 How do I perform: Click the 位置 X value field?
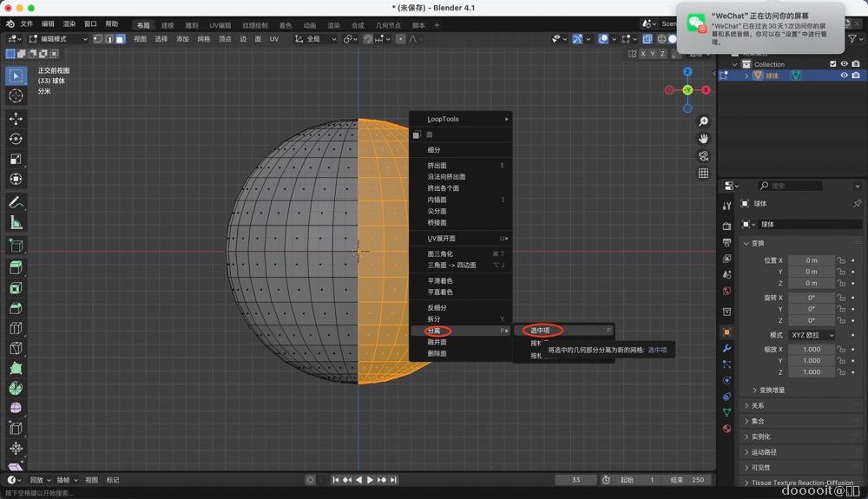[x=812, y=260]
